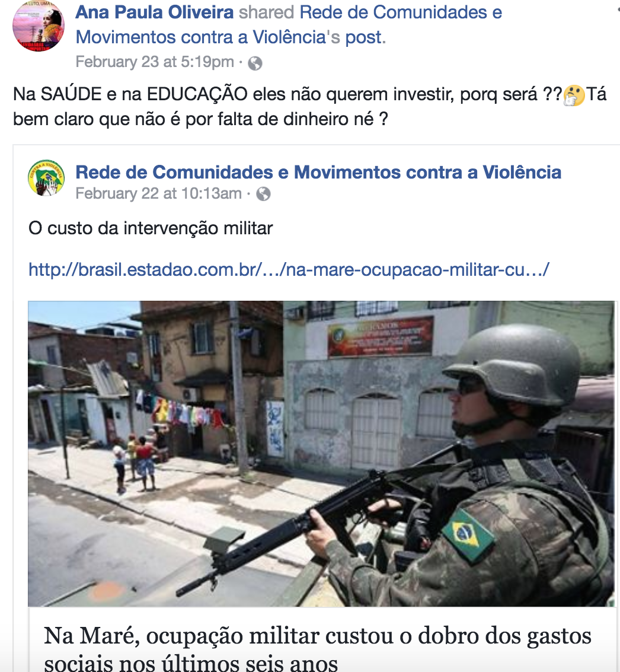Viewport: 620px width, 672px height.
Task: Click the globe privacy icon beside 10:13am
Action: pos(263,194)
